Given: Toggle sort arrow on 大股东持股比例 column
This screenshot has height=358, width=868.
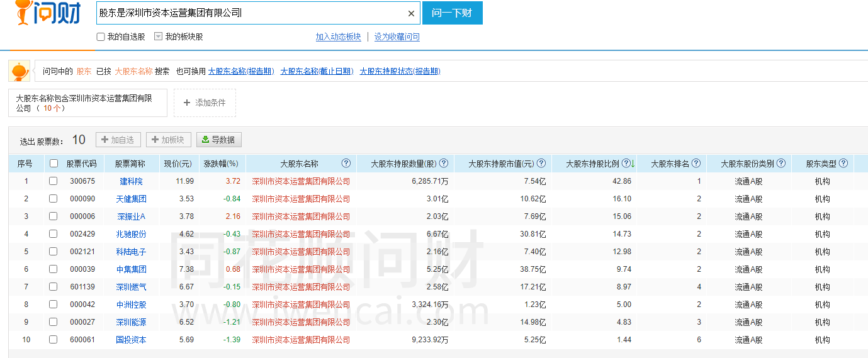Looking at the screenshot, I should point(633,164).
